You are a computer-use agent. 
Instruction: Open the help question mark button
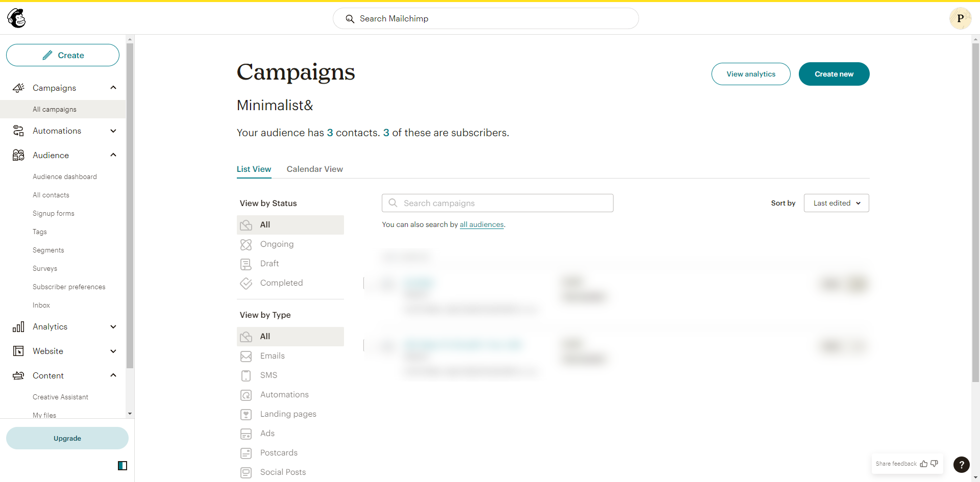coord(961,464)
